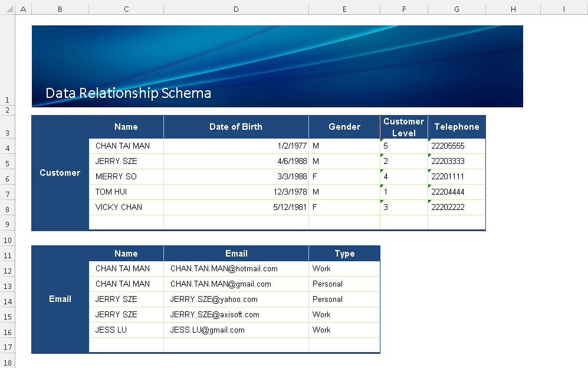Image resolution: width=588 pixels, height=368 pixels.
Task: Select the row 11 header
Action: pos(7,256)
